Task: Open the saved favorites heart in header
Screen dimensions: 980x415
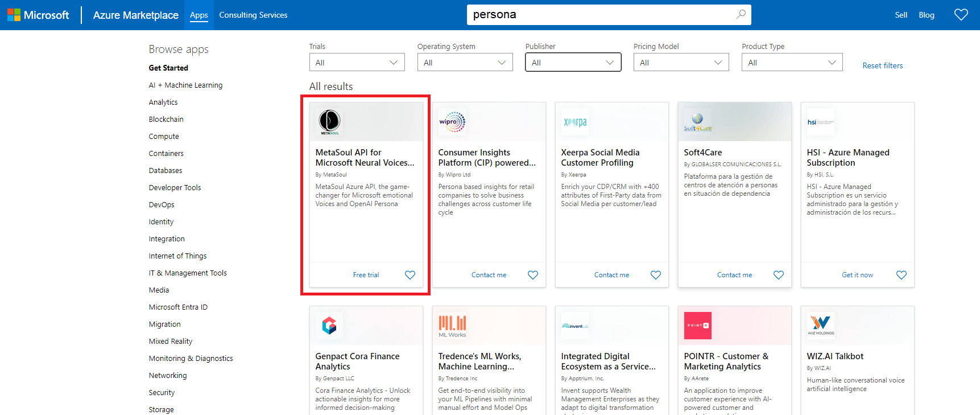Action: click(961, 15)
